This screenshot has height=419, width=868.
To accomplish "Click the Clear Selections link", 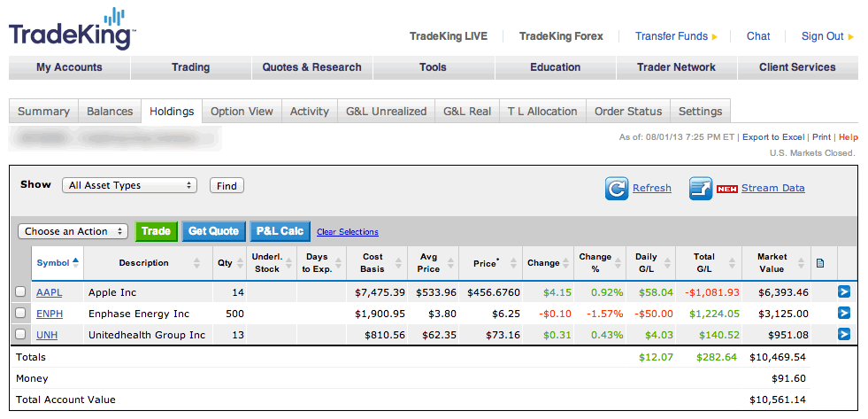I will (x=348, y=232).
